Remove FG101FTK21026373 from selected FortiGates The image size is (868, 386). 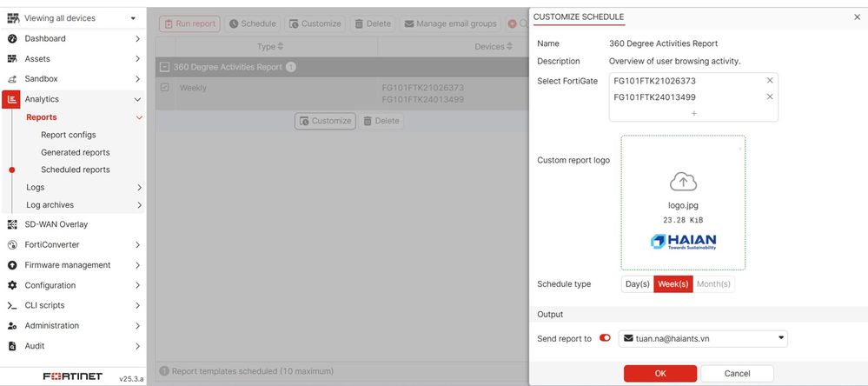[x=769, y=81]
